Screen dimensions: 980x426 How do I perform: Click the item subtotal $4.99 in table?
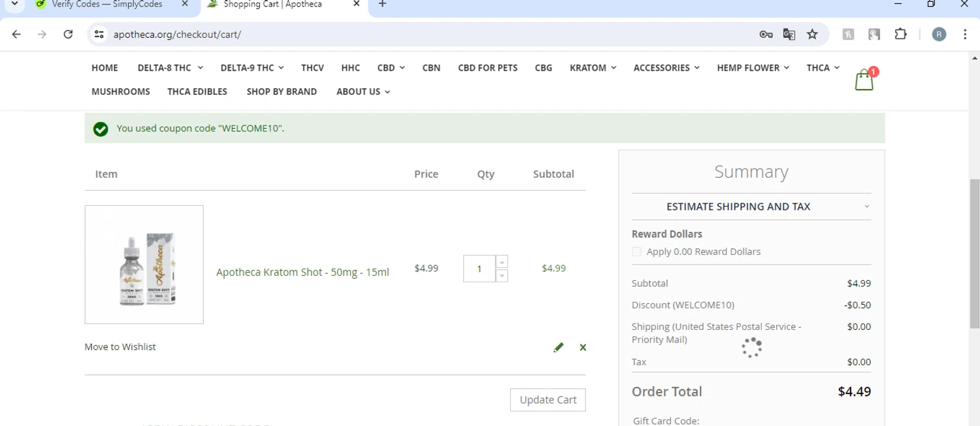click(x=553, y=269)
